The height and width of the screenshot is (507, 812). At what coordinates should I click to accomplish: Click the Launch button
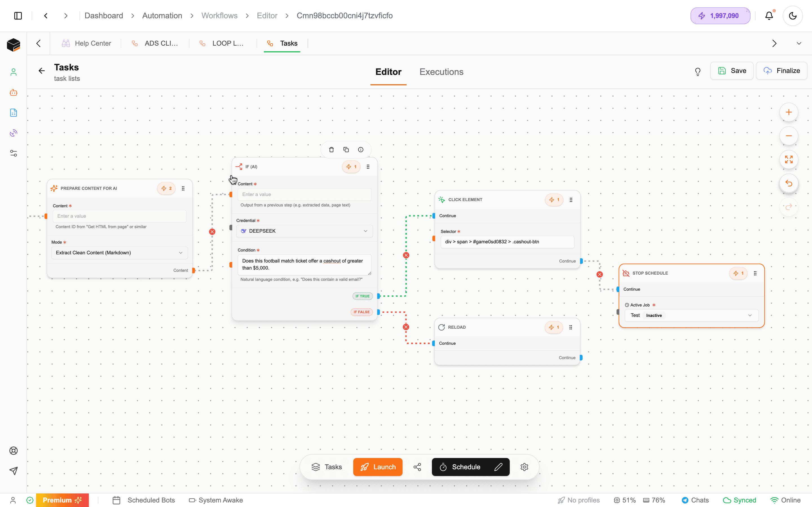coord(378,467)
